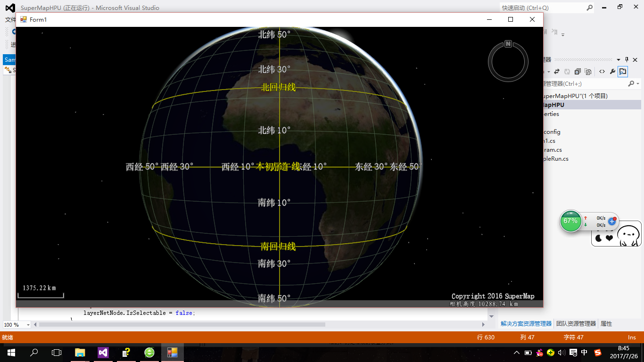Click the collapse all icon in Solution Explorer
The image size is (644, 362).
[578, 72]
